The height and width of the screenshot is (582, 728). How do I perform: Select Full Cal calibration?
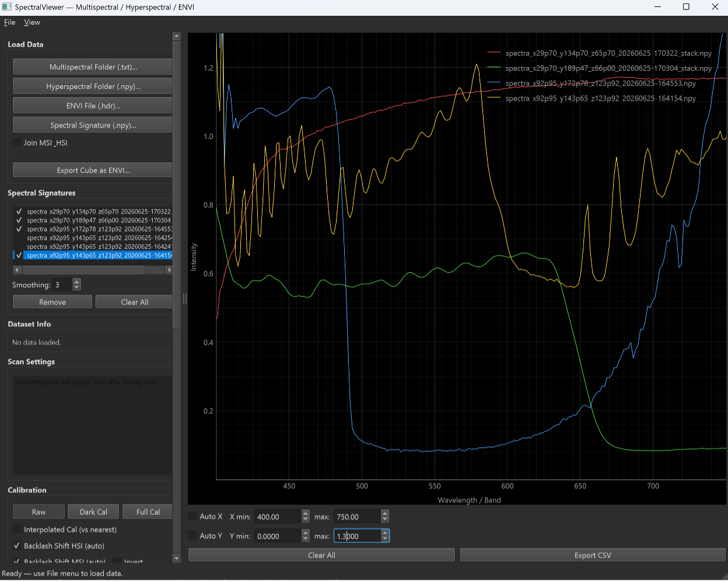click(x=148, y=512)
